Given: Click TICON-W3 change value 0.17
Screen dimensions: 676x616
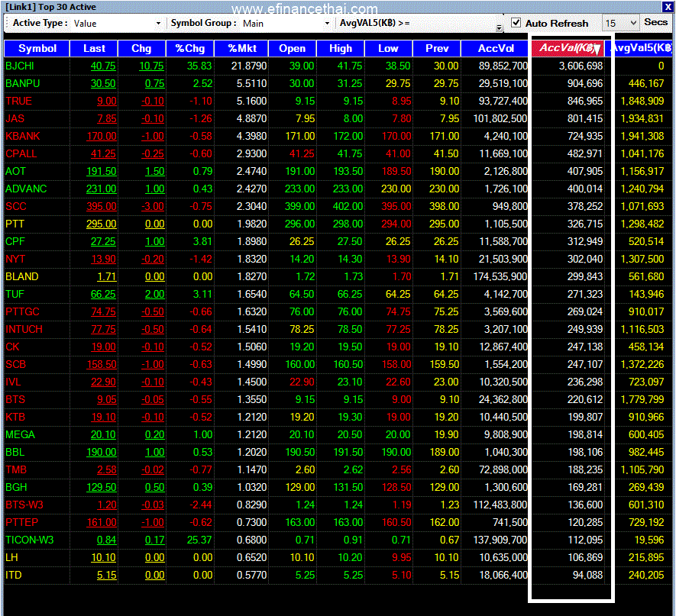Looking at the screenshot, I should pos(155,540).
